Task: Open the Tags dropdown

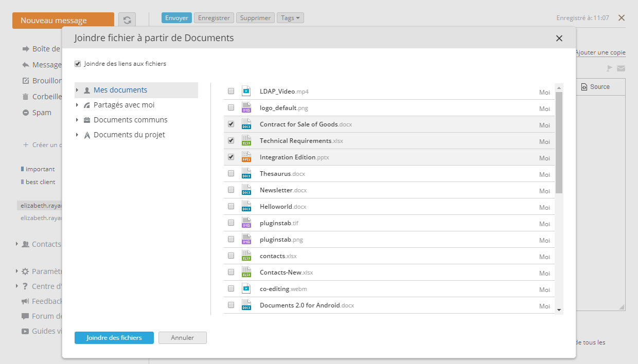Action: pyautogui.click(x=290, y=18)
